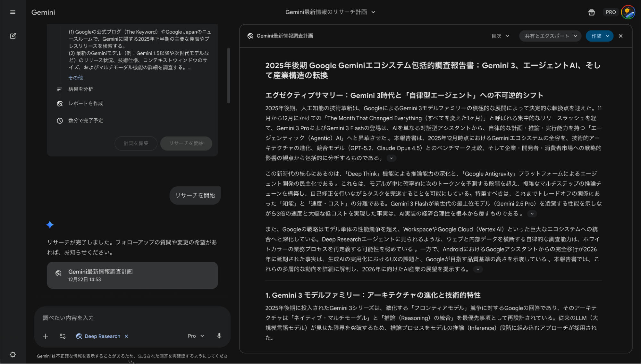
Task: Expand その他 in the research plan
Action: pyautogui.click(x=75, y=77)
